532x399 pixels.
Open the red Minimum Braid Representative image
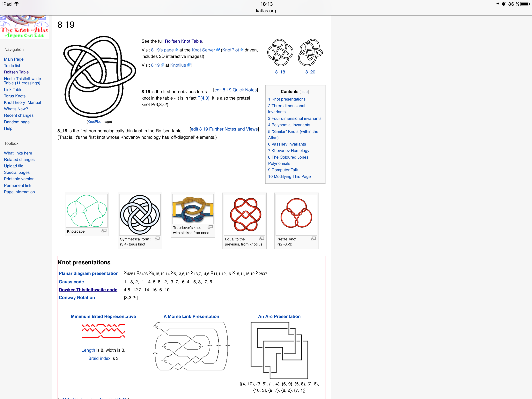tap(103, 331)
